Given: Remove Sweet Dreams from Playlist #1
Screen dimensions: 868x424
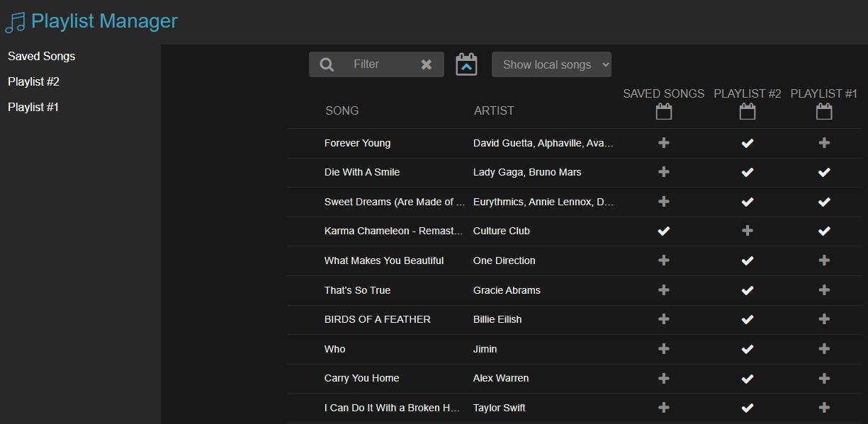Looking at the screenshot, I should [823, 202].
